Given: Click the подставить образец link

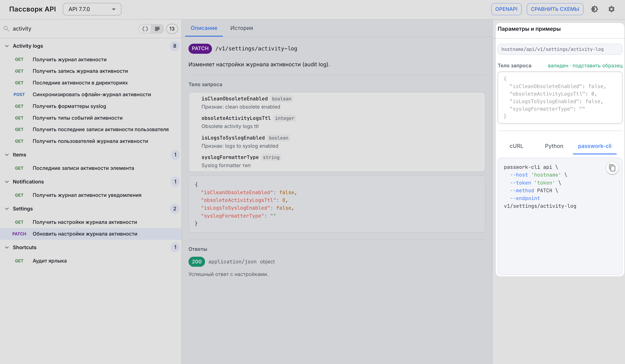Looking at the screenshot, I should click(597, 66).
